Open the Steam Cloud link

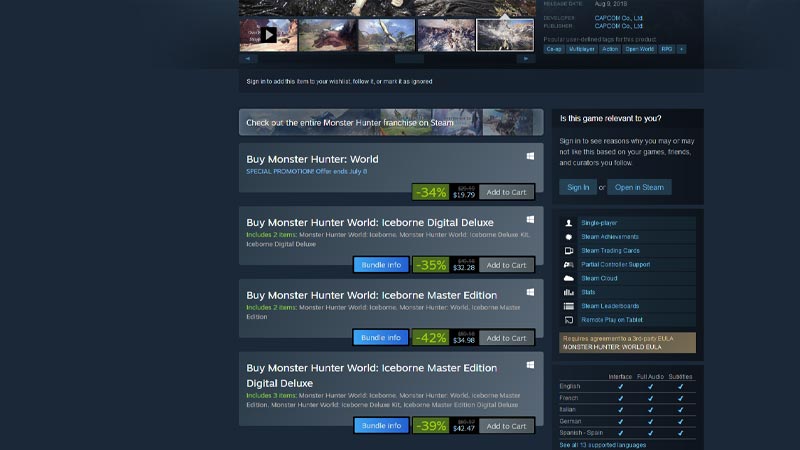(x=599, y=278)
